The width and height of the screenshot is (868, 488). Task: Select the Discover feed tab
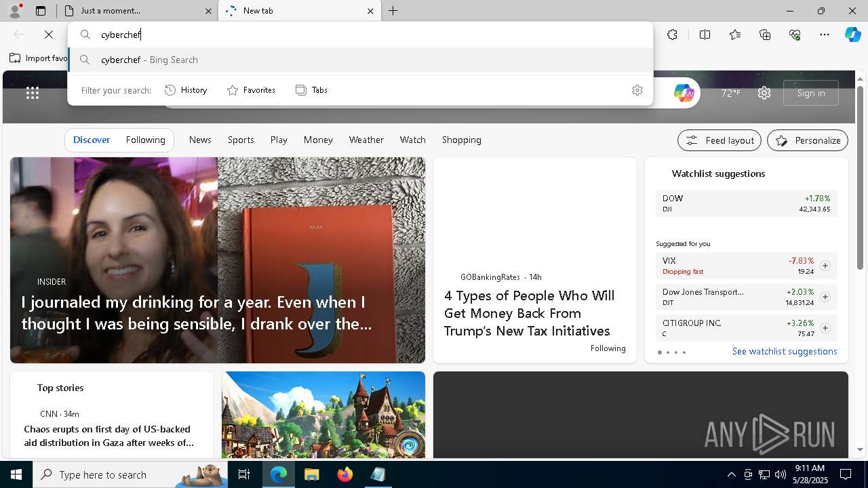(92, 140)
